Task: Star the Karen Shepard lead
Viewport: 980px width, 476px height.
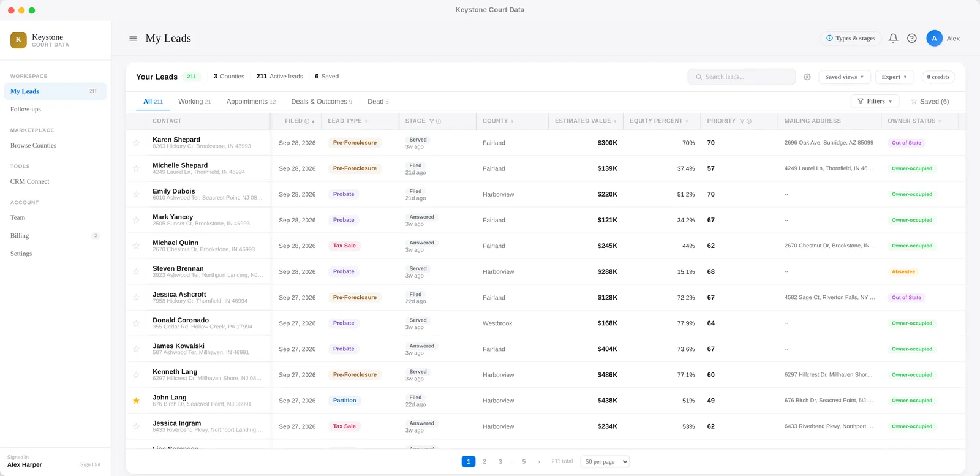Action: [x=136, y=143]
